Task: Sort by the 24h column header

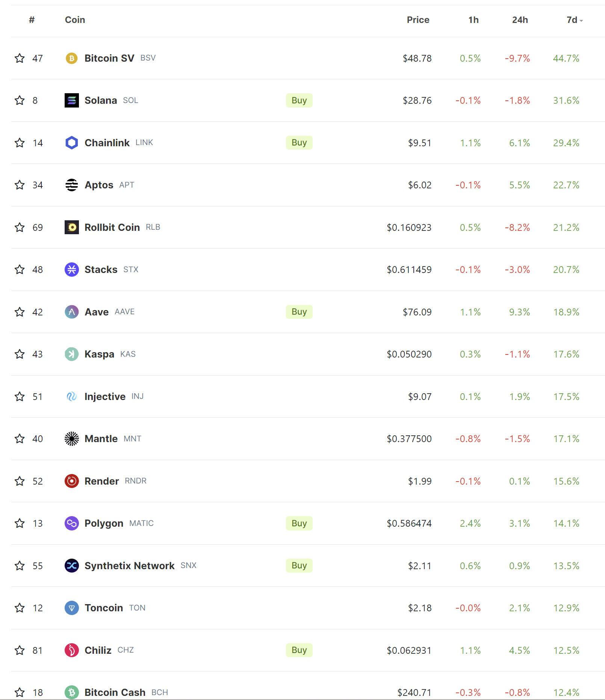Action: (520, 20)
